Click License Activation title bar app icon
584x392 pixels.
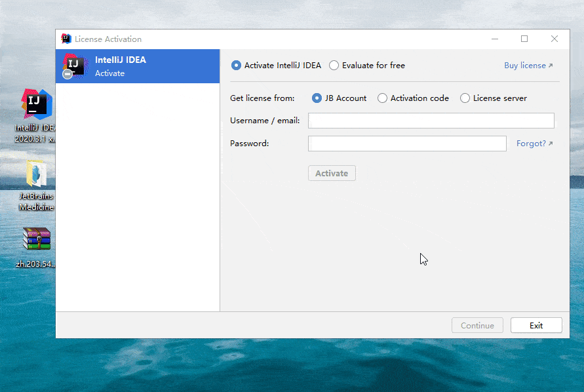point(66,39)
